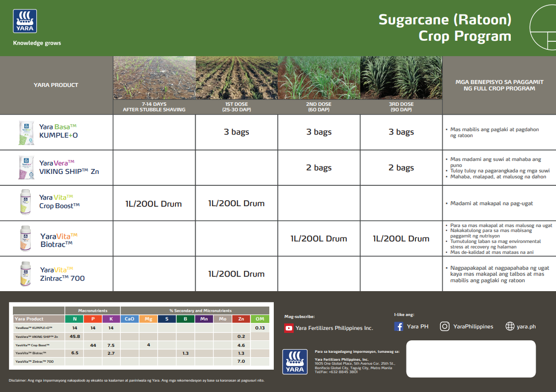
Task: Click the light green OM nutrient header
Action: click(x=260, y=318)
